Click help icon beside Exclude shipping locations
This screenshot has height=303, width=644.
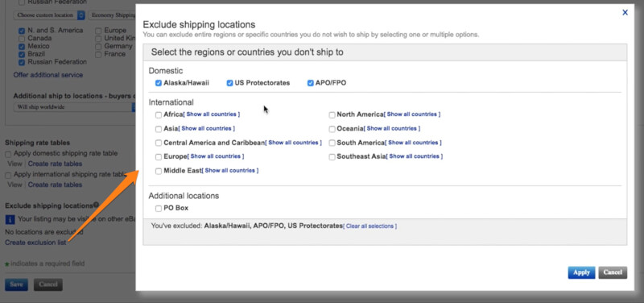click(x=96, y=205)
